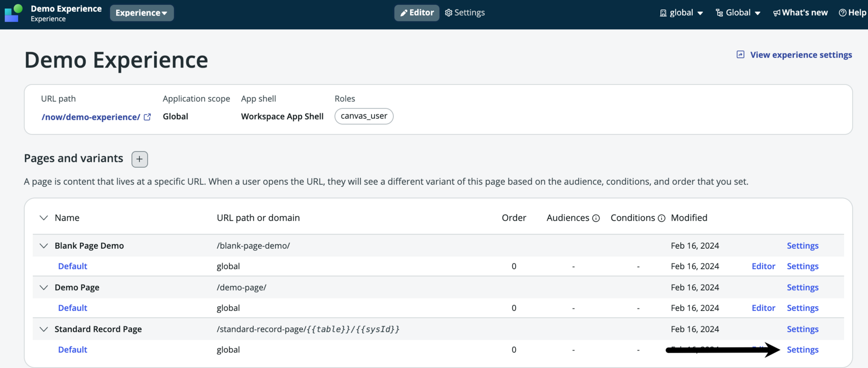Open What's new announcements
The width and height of the screenshot is (868, 368).
tap(800, 13)
